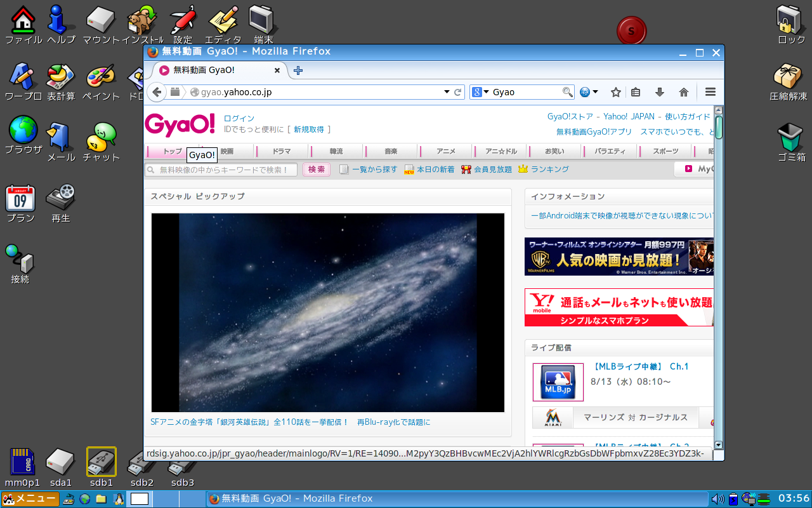The width and height of the screenshot is (812, 508).
Task: Select the 無料動画 GyaO! browser tab
Action: (219, 70)
